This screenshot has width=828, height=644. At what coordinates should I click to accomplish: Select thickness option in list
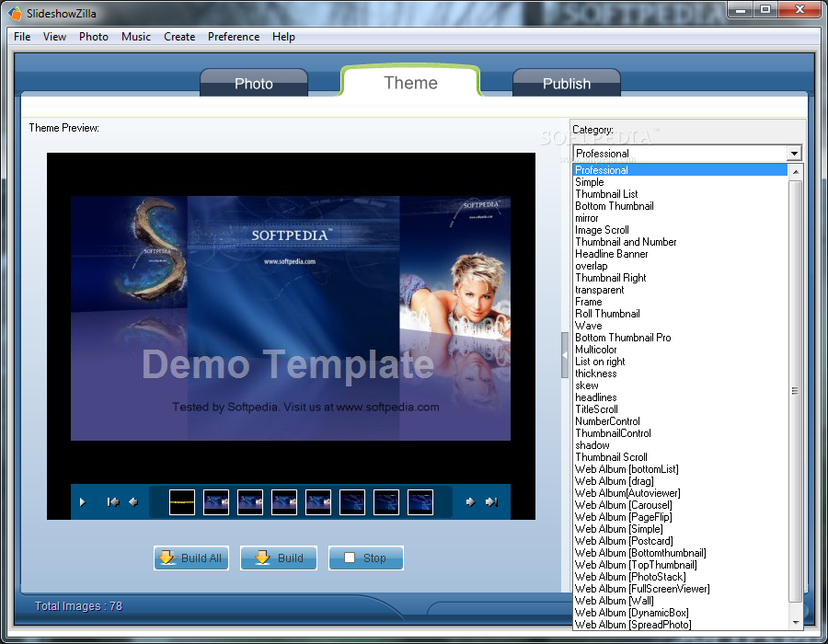point(680,374)
